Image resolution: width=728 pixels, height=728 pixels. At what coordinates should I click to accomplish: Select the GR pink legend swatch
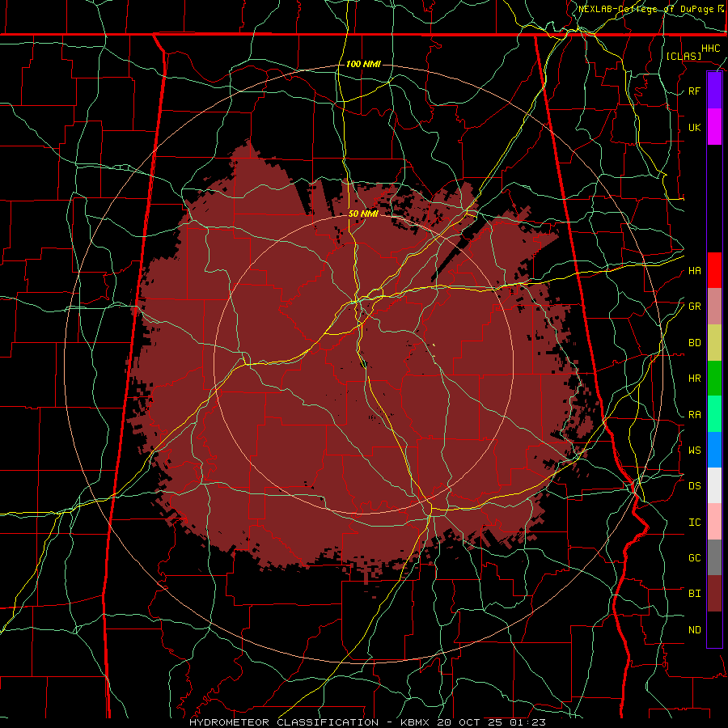tap(714, 307)
